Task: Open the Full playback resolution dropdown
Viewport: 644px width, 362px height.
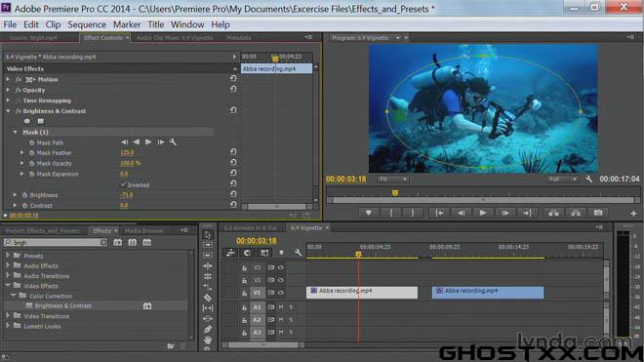Action: (x=563, y=180)
